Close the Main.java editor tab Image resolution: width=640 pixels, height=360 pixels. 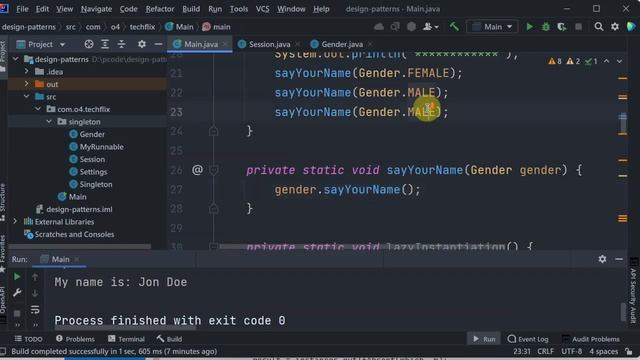225,44
